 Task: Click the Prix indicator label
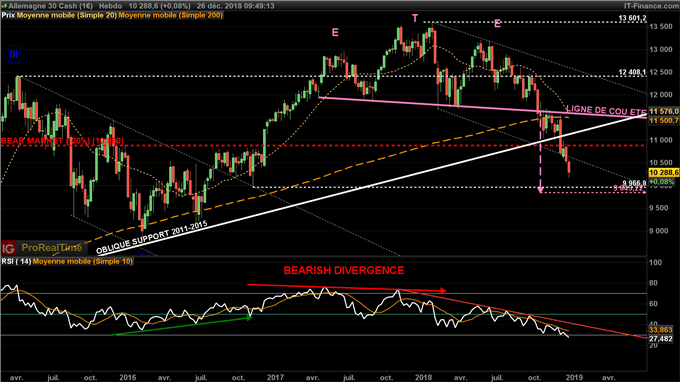pyautogui.click(x=8, y=15)
